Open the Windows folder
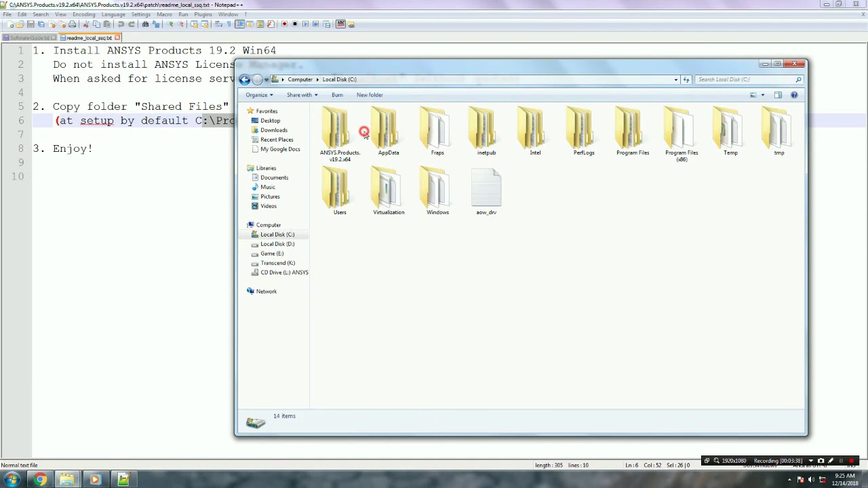 [x=437, y=192]
